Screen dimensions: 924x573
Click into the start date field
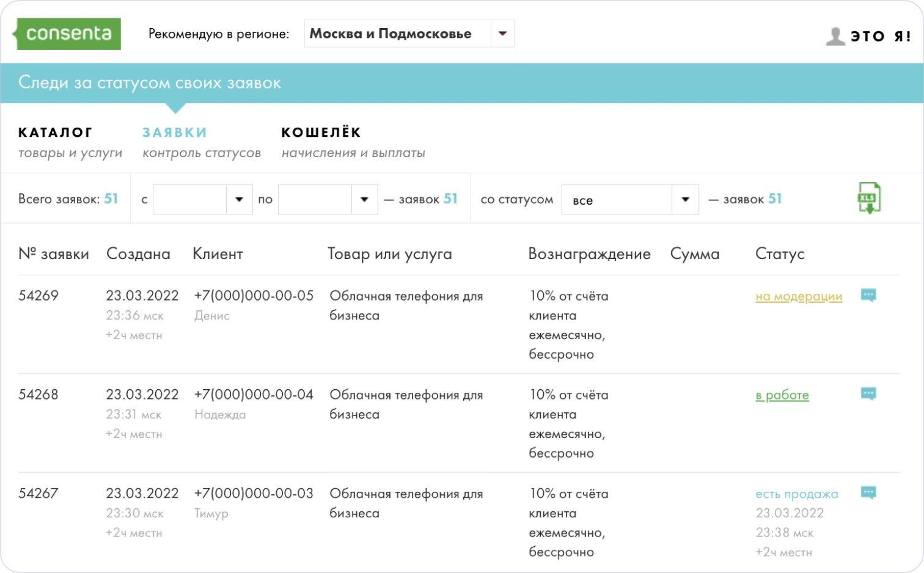189,199
